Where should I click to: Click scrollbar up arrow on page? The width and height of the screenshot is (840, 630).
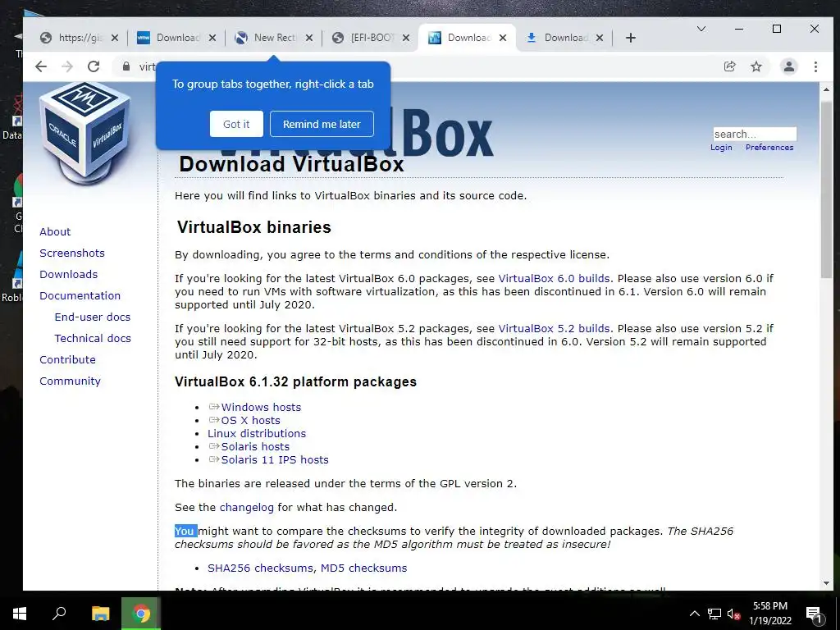click(x=825, y=89)
